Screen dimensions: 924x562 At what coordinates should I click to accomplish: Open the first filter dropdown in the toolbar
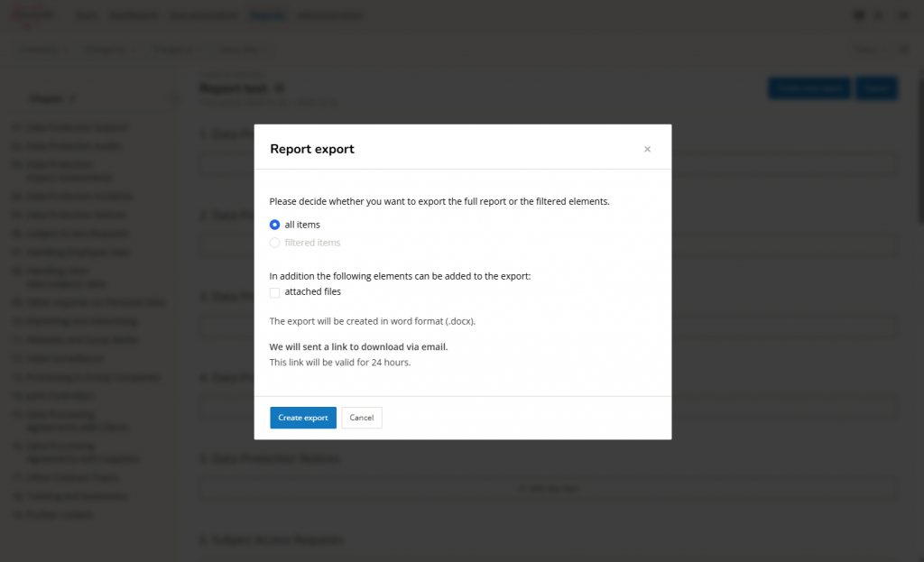tap(41, 50)
